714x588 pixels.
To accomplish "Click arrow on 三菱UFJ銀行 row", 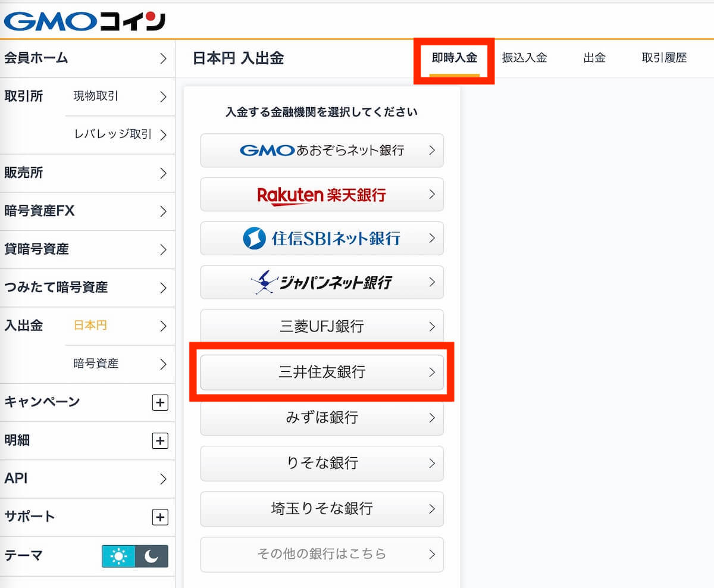I will coord(433,326).
